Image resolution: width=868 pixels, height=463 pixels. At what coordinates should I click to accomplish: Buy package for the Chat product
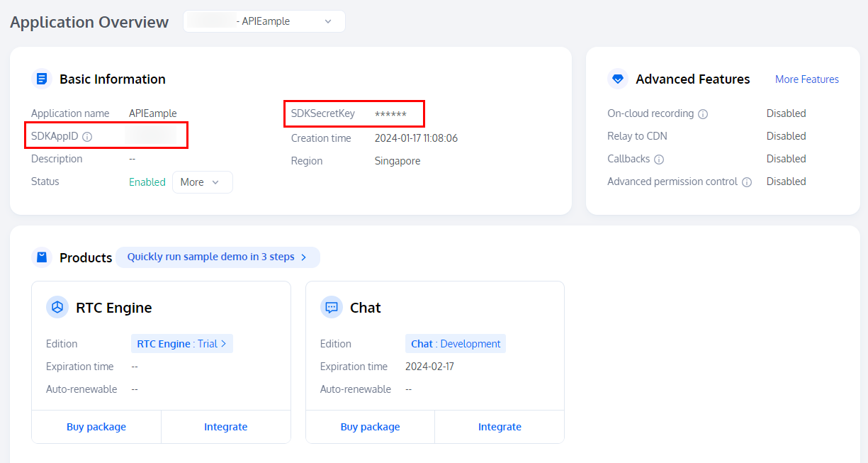tap(370, 426)
